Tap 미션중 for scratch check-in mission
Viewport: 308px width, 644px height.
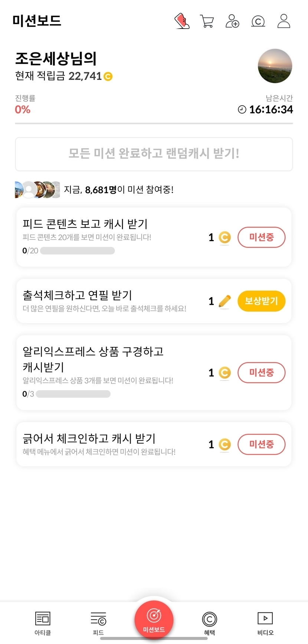(x=261, y=444)
